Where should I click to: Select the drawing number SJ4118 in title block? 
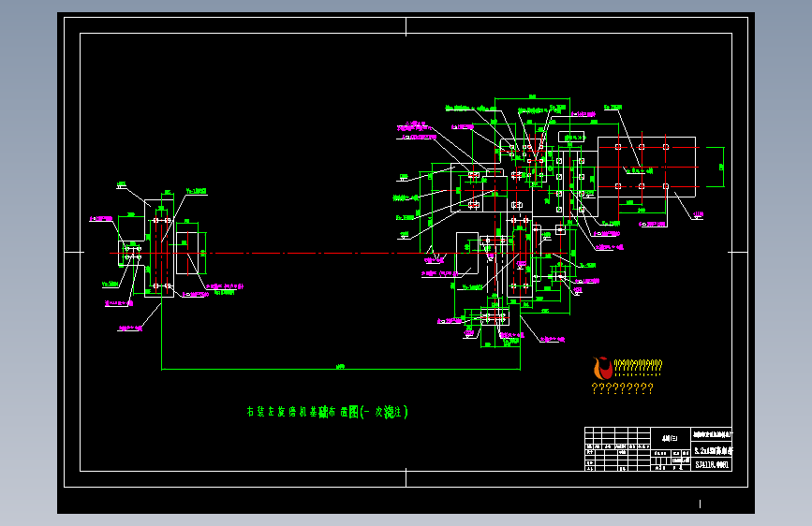712,465
